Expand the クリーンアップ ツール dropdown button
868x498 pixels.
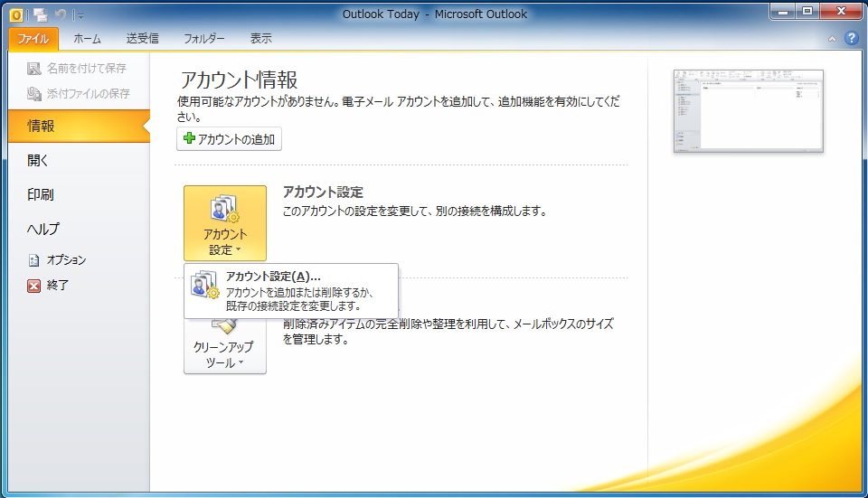[x=225, y=346]
